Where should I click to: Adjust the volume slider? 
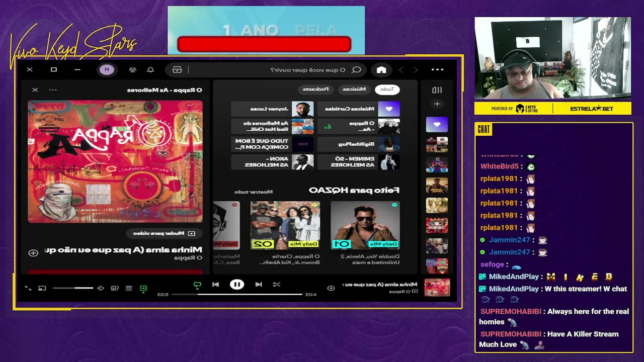(73, 289)
